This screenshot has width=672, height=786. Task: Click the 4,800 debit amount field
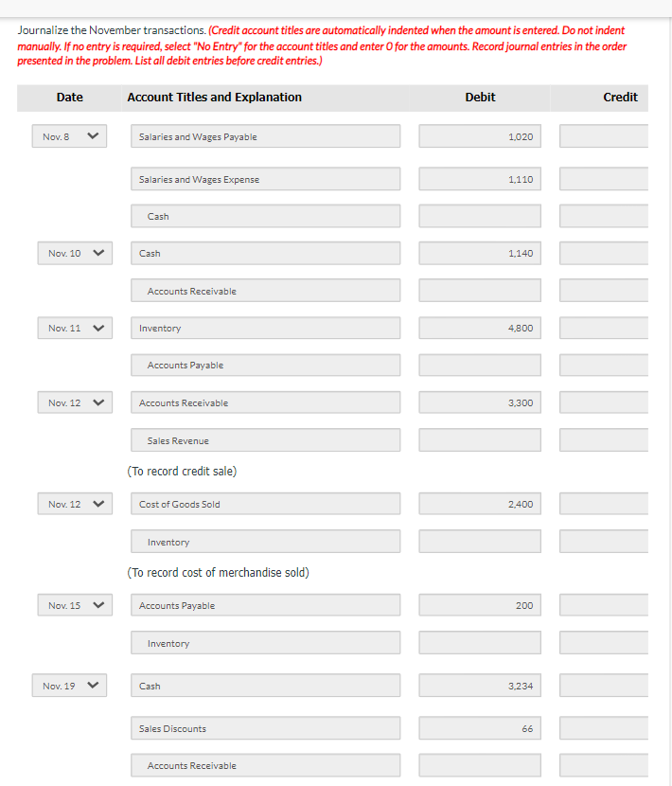479,328
